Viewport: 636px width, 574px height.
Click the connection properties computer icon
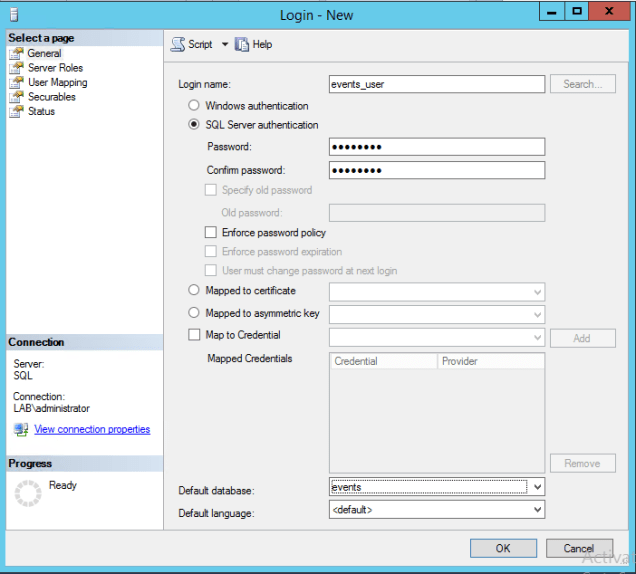(21, 430)
